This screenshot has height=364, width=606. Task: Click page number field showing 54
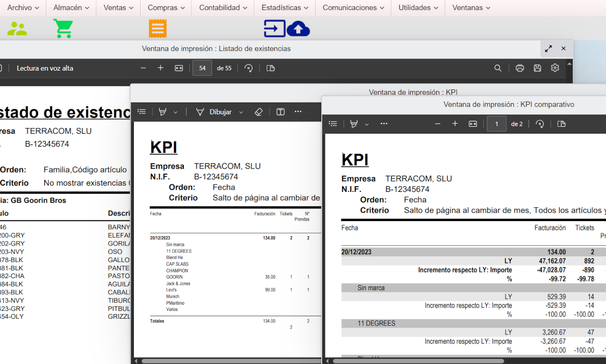tap(202, 68)
